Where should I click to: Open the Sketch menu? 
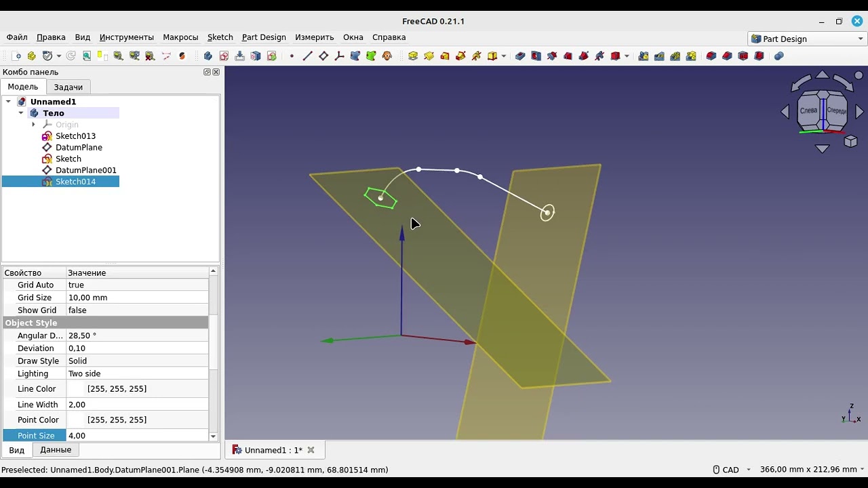point(220,37)
